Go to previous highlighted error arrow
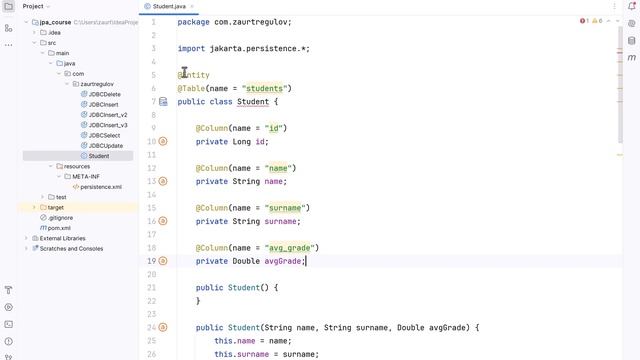 (609, 21)
